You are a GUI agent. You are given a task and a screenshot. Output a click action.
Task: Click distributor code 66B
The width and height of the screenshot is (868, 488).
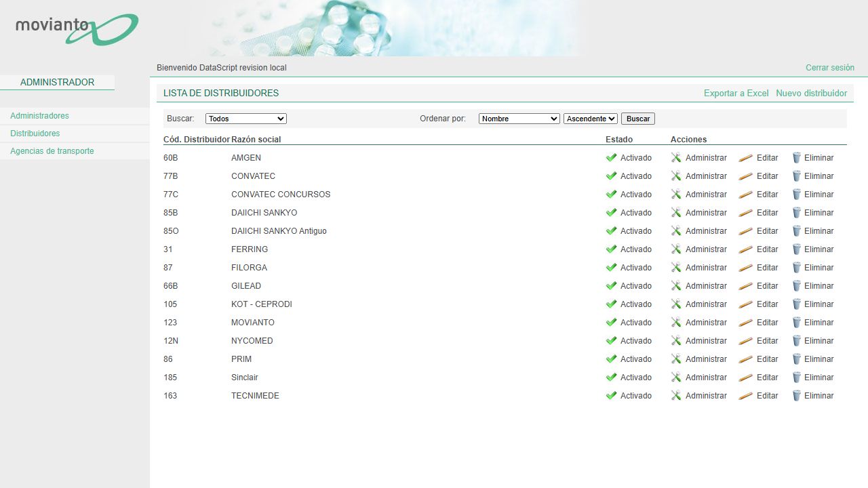(171, 286)
